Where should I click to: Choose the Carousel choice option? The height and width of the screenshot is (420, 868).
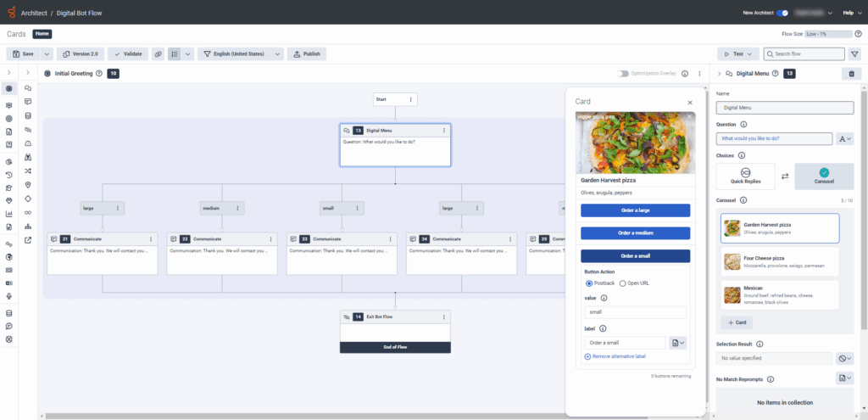point(824,176)
